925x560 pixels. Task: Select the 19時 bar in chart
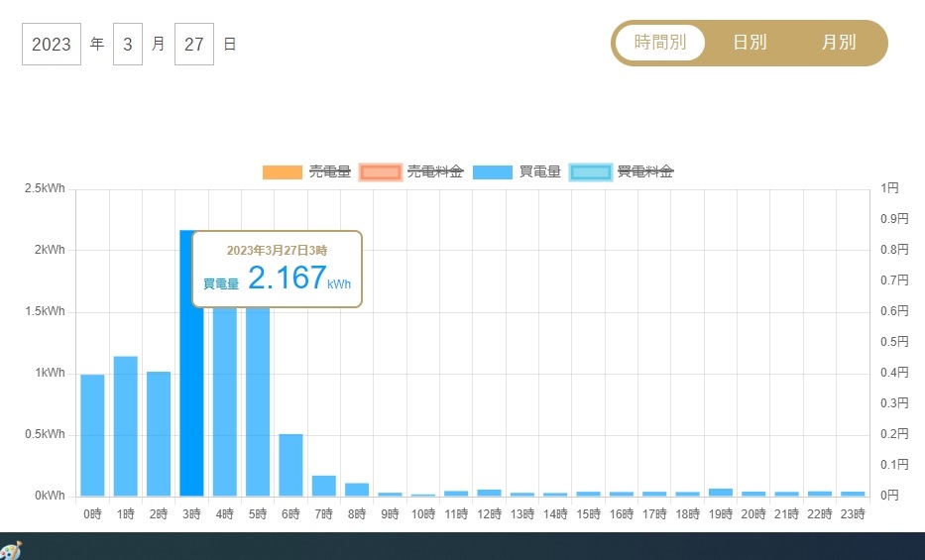pyautogui.click(x=721, y=493)
